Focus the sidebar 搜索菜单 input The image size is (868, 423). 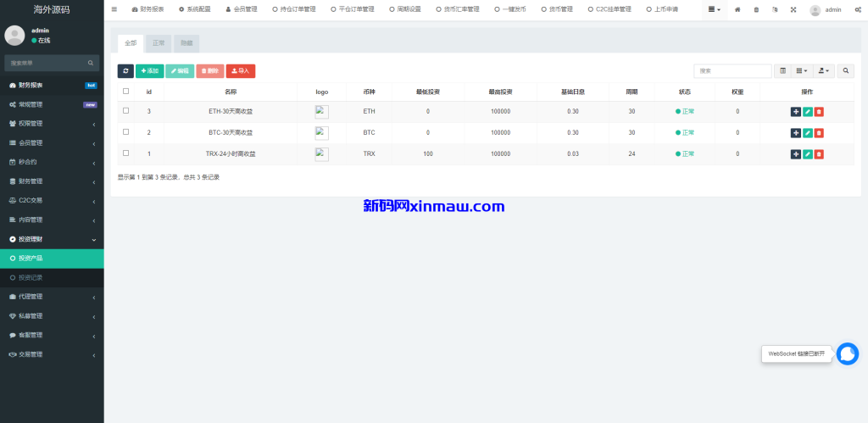[x=46, y=63]
